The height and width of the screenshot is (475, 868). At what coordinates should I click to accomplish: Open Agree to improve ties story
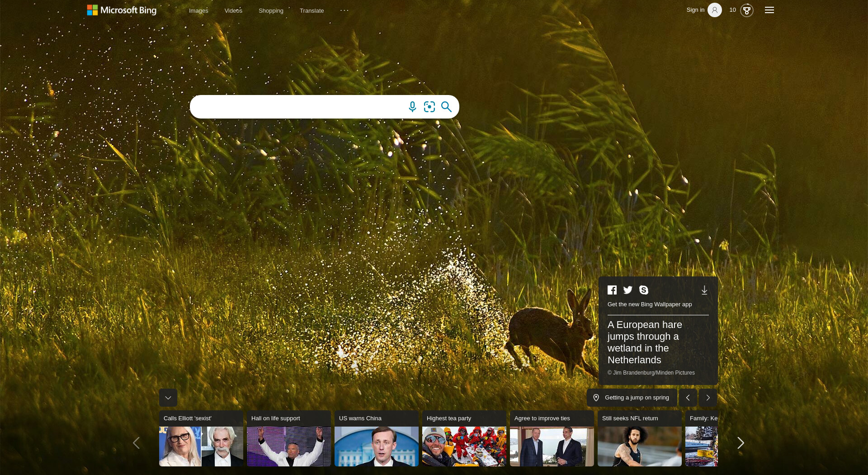[552, 438]
